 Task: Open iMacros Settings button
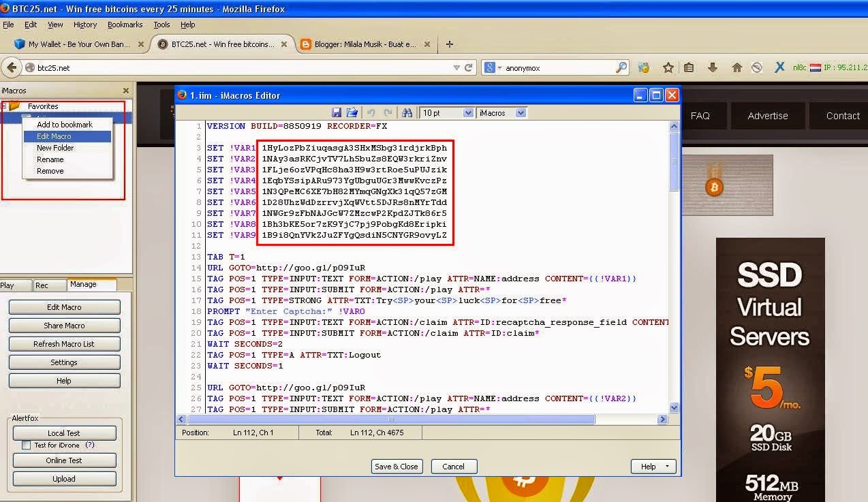click(64, 362)
